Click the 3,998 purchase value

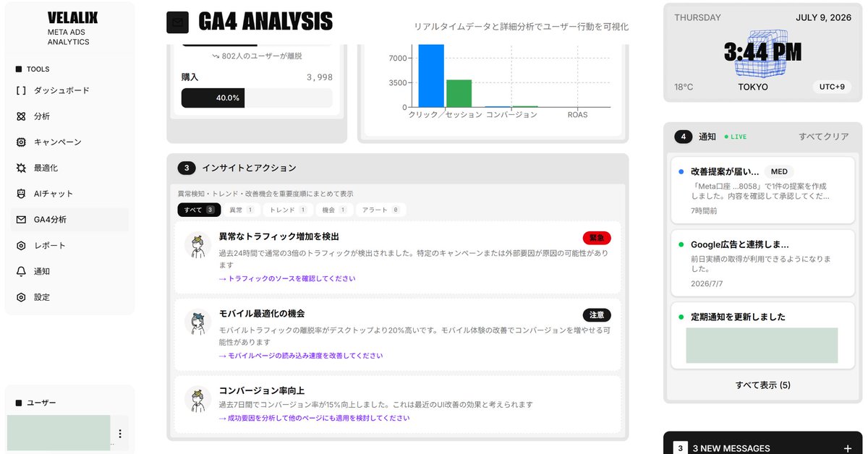pyautogui.click(x=319, y=77)
